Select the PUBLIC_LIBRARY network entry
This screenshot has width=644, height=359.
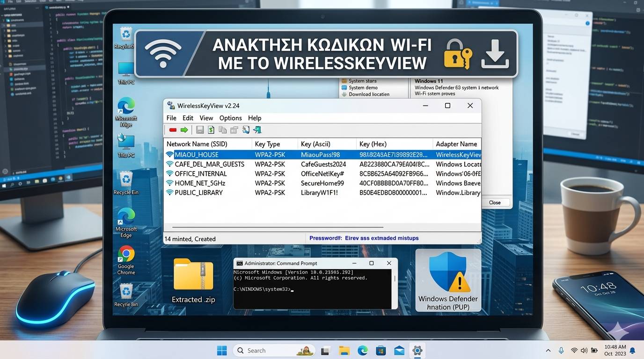point(198,193)
